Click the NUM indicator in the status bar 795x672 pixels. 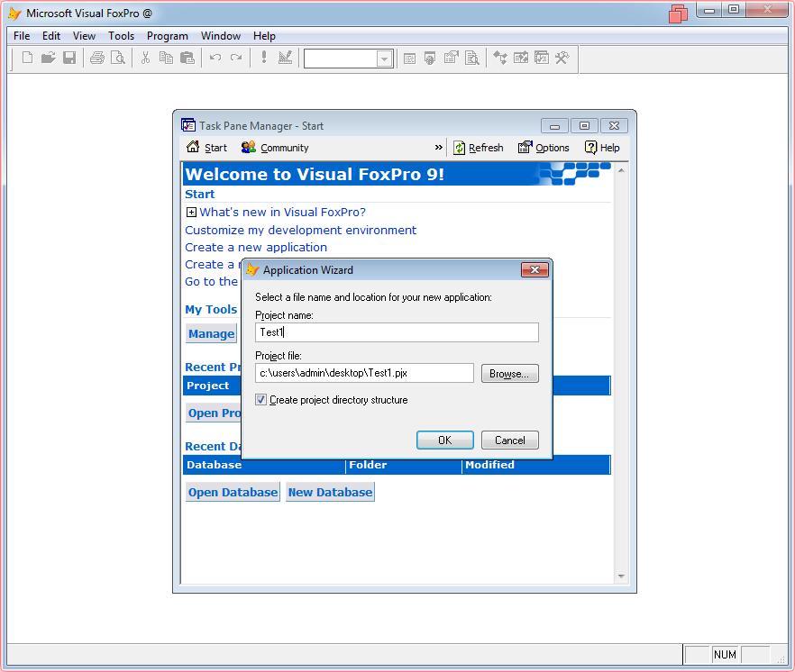point(725,655)
